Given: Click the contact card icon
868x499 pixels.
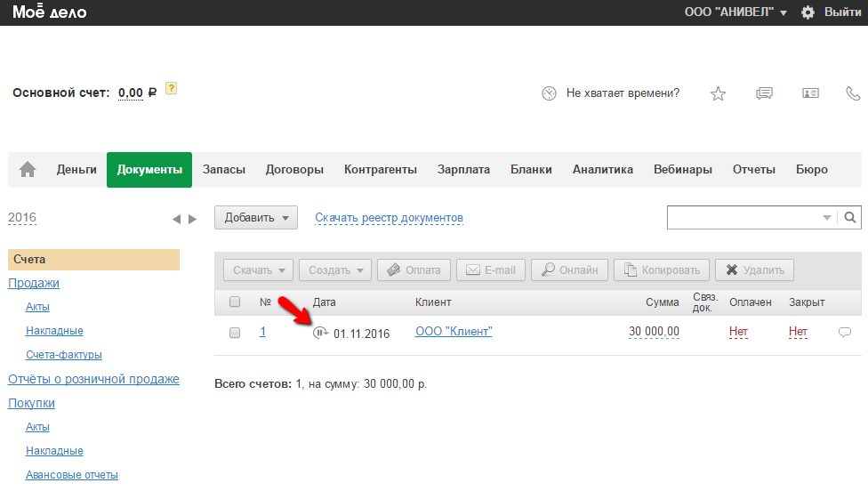Looking at the screenshot, I should [810, 93].
